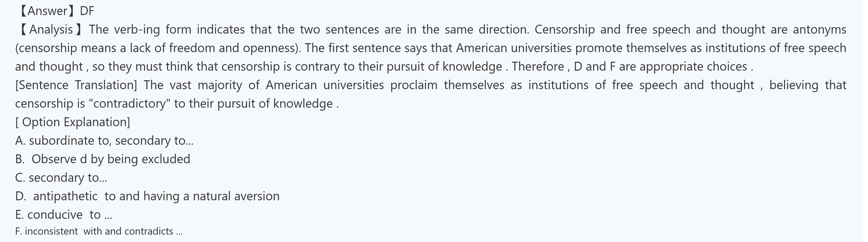Select option B "Observe d by being excluded"
This screenshot has width=868, height=242.
[103, 159]
